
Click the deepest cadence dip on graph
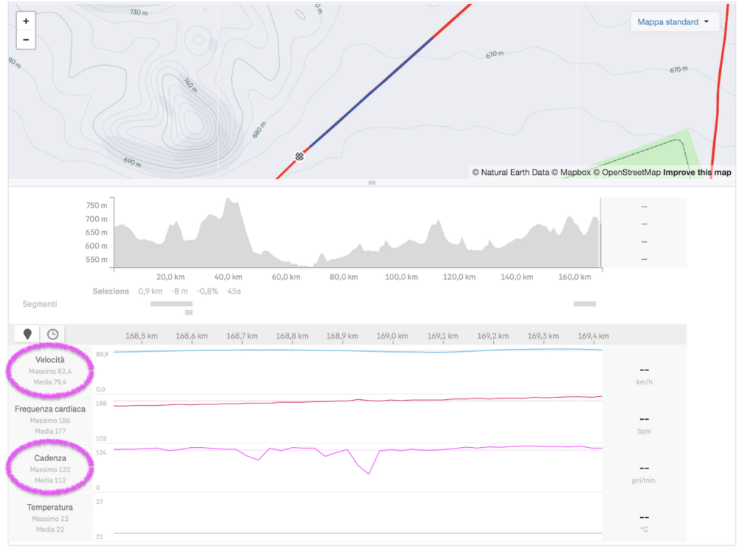(x=368, y=473)
